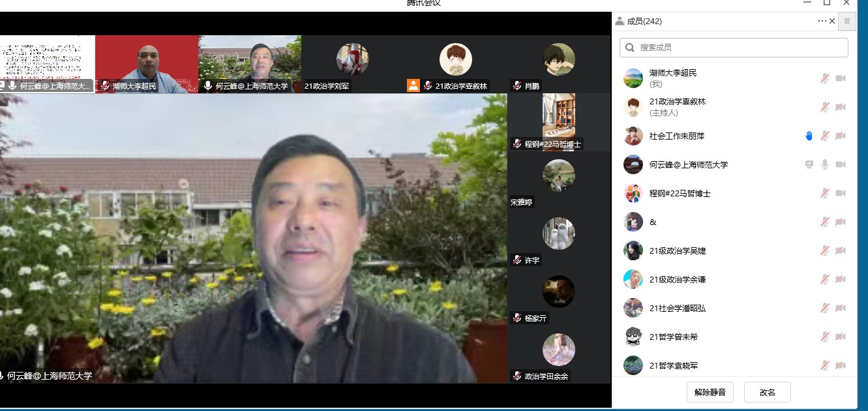Click the magnifier icon in the member search box
This screenshot has height=411, width=868.
pyautogui.click(x=630, y=48)
